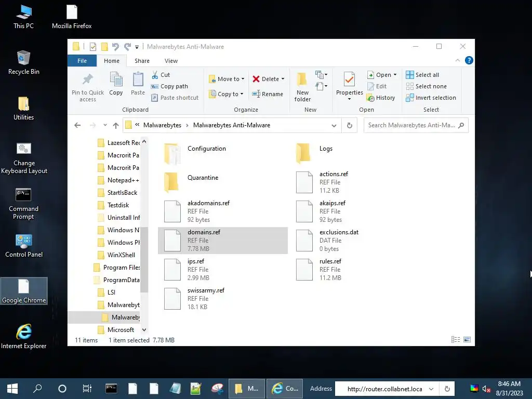Open Task View on the taskbar
Screen dimensions: 532x399
click(x=87, y=389)
